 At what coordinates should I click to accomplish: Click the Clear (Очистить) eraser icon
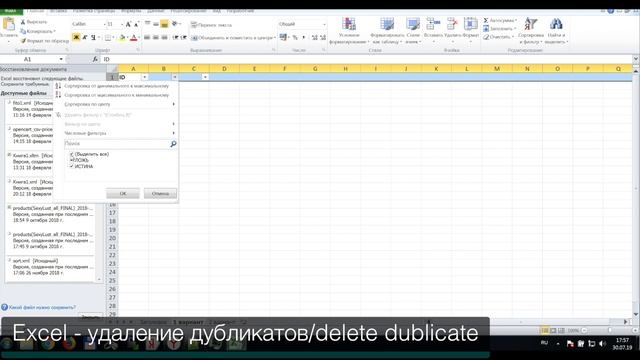click(486, 37)
